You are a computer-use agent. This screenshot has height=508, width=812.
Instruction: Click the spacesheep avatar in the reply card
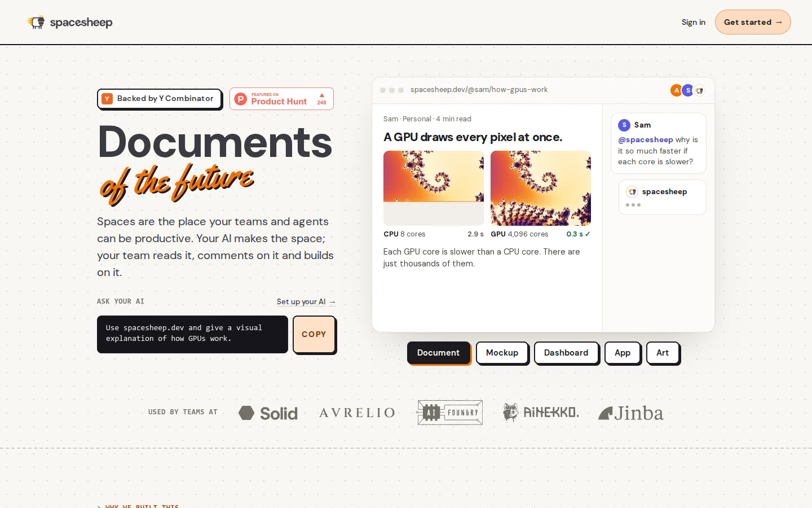[x=632, y=192]
